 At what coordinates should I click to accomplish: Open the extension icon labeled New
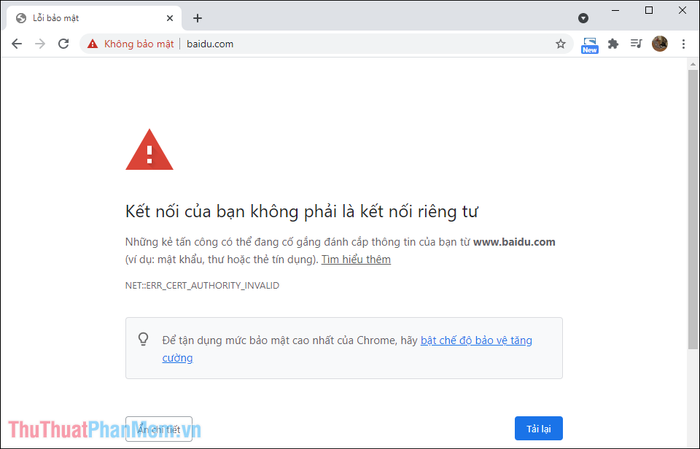pyautogui.click(x=590, y=45)
